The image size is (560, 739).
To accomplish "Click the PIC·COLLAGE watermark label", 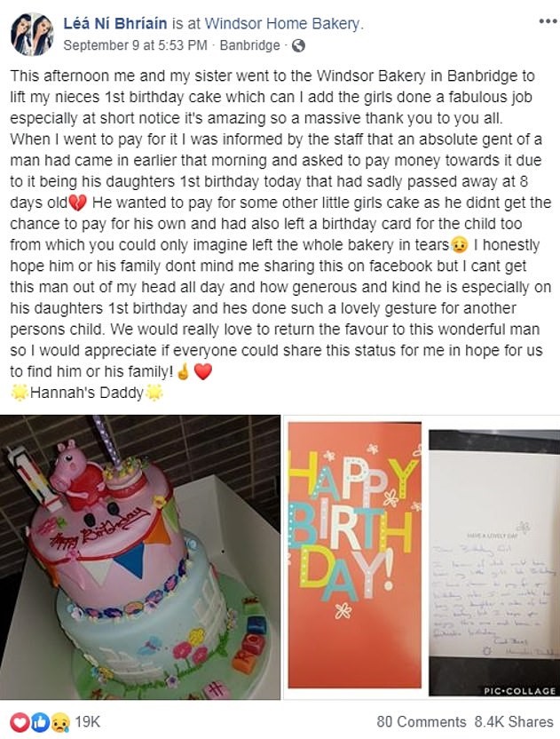I will pos(519,691).
